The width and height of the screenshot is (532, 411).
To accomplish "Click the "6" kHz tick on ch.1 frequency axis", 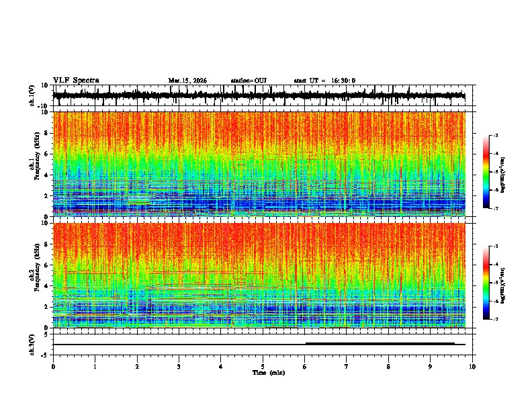I will point(46,154).
